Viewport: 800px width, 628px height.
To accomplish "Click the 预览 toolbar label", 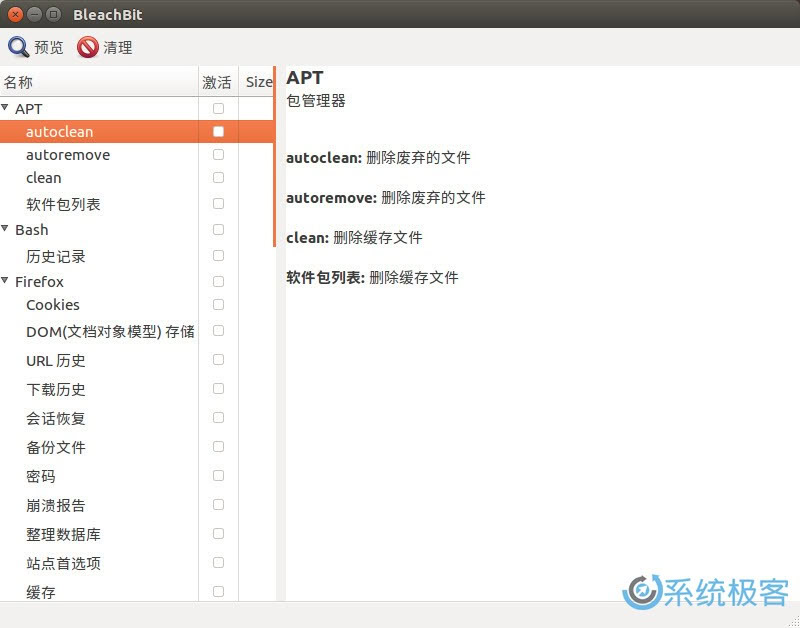I will coord(49,48).
